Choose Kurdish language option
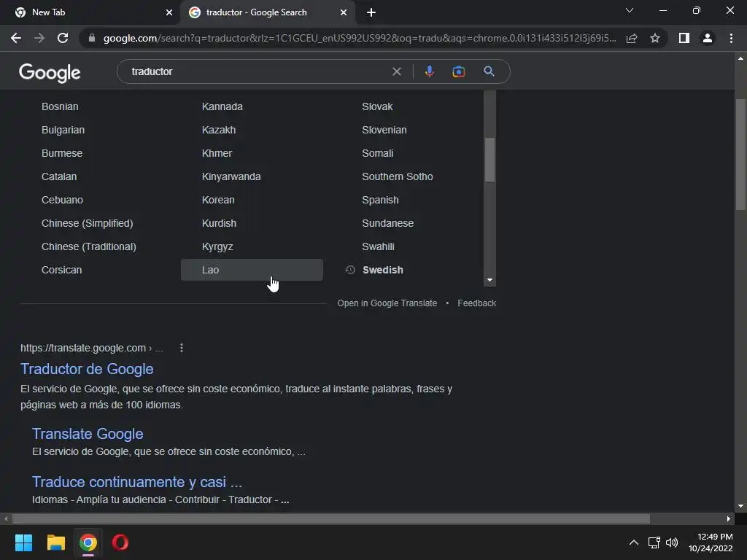This screenshot has height=560, width=747. point(219,223)
